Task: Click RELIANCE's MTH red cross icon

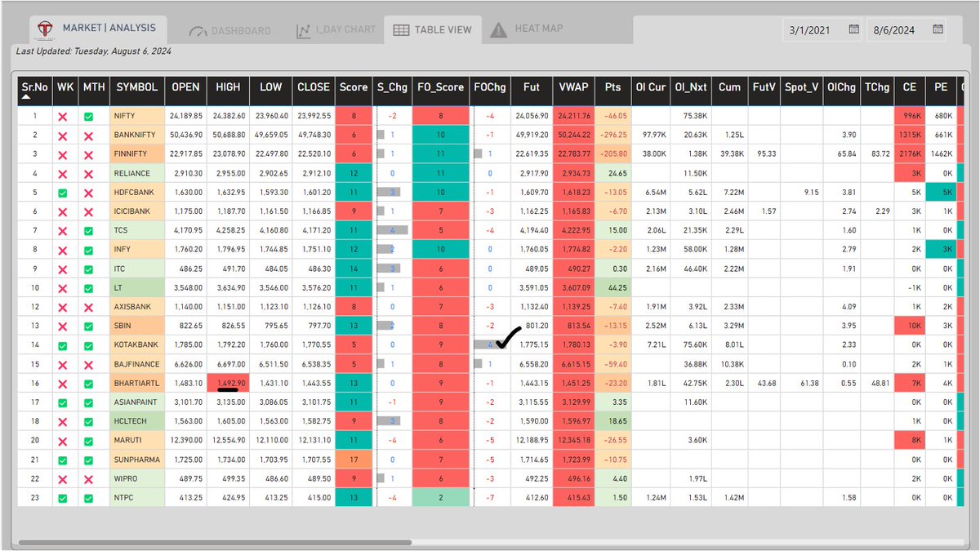Action: [x=88, y=173]
